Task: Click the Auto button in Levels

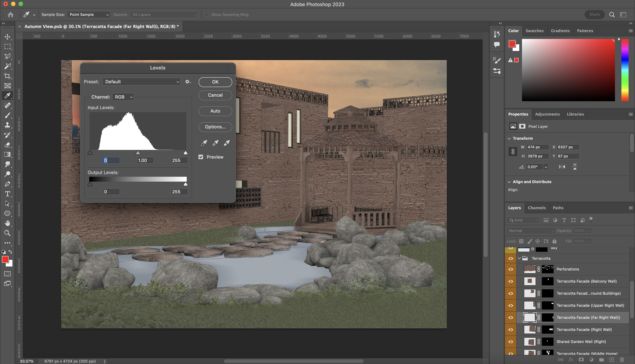Action: tap(215, 111)
